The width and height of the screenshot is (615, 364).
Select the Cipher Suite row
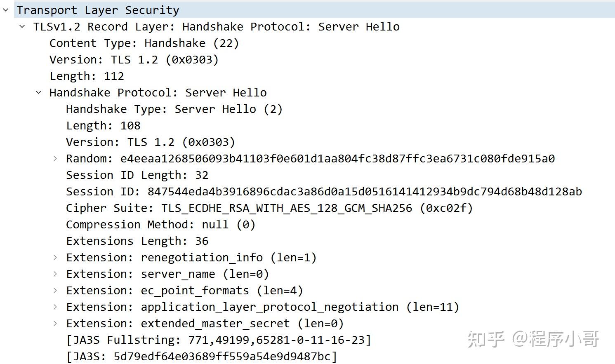269,208
